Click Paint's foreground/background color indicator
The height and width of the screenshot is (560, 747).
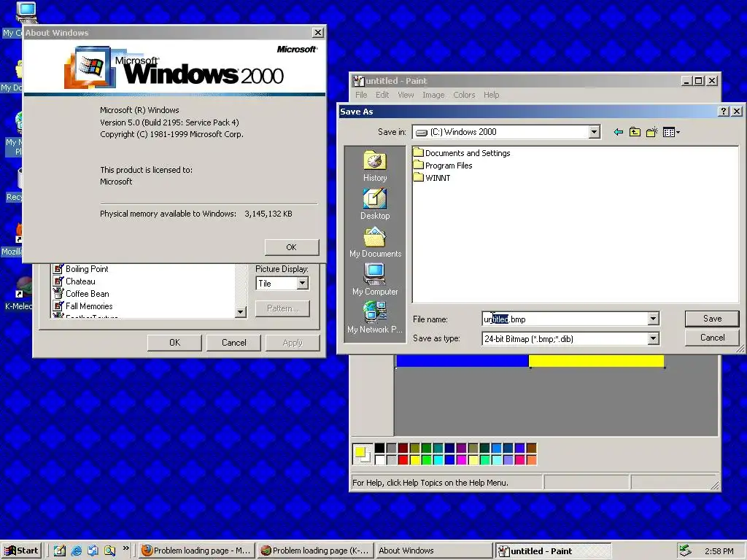(x=362, y=454)
